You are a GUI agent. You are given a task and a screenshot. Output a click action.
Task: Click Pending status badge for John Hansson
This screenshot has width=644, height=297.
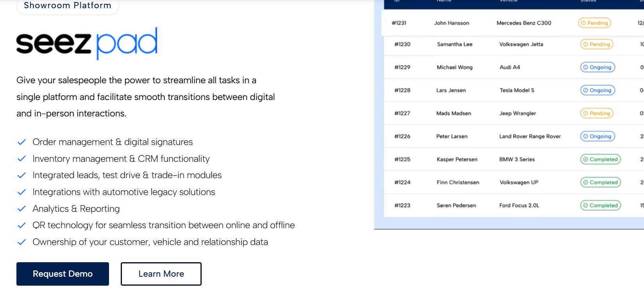(594, 23)
